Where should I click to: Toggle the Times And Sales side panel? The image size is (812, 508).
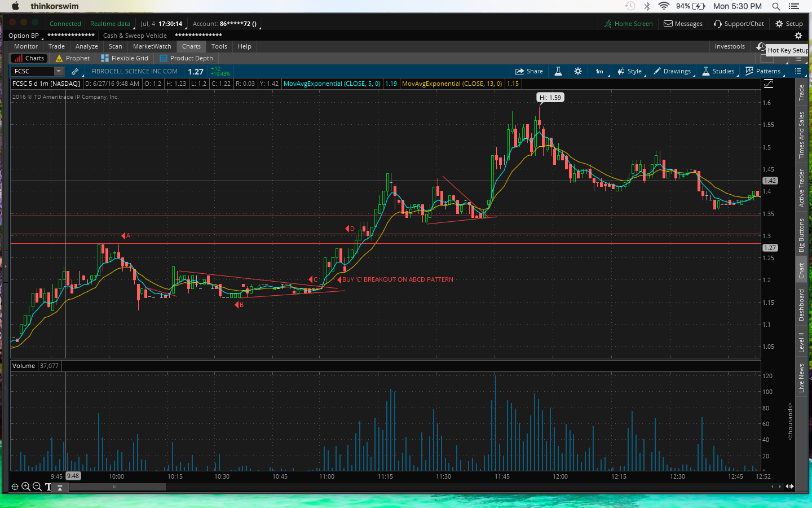click(x=801, y=135)
